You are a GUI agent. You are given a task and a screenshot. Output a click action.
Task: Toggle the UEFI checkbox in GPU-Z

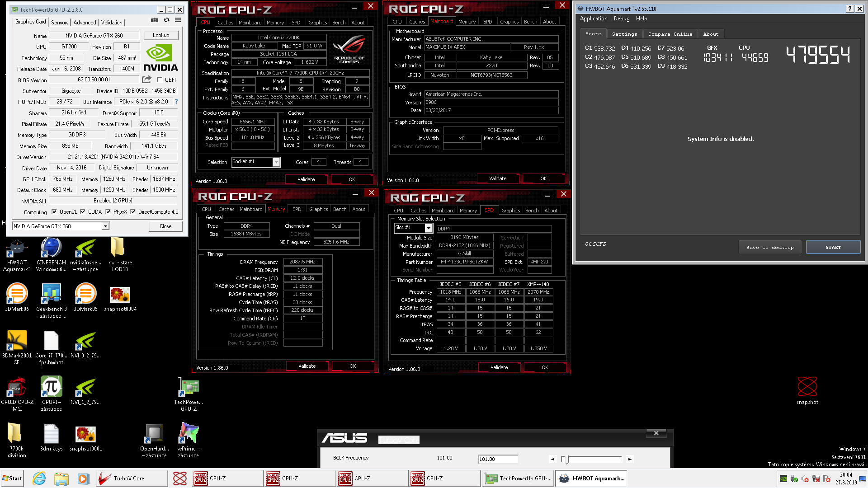[160, 80]
